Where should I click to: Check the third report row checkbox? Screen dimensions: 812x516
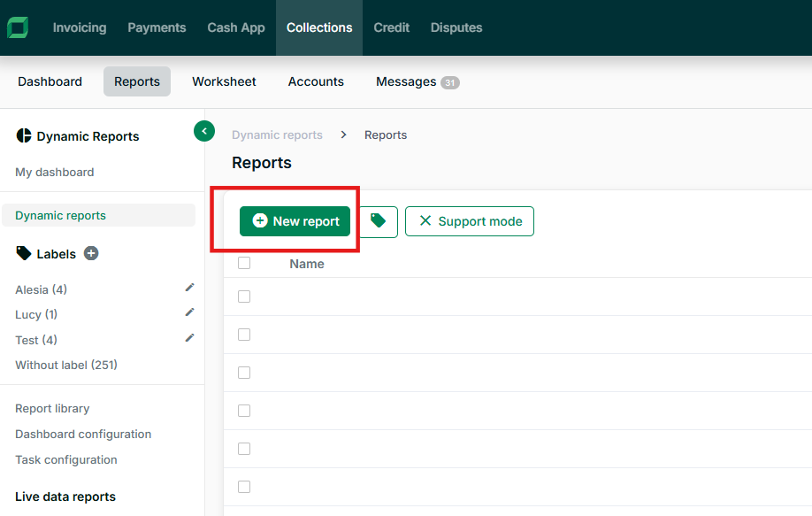click(244, 373)
